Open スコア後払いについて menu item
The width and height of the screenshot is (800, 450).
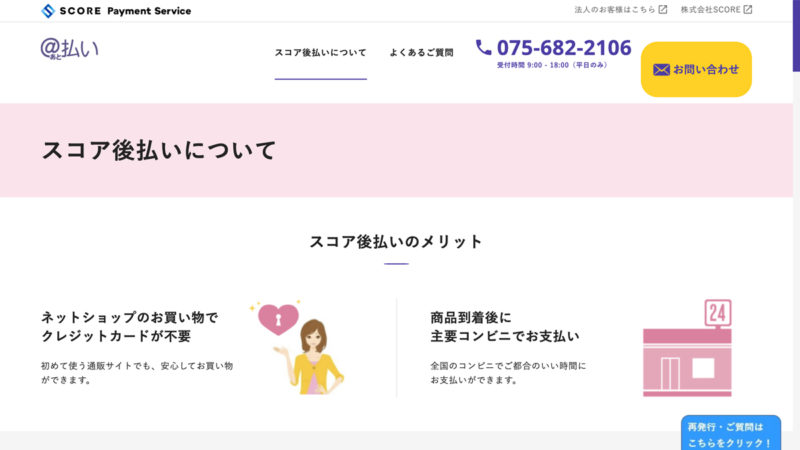click(x=320, y=53)
